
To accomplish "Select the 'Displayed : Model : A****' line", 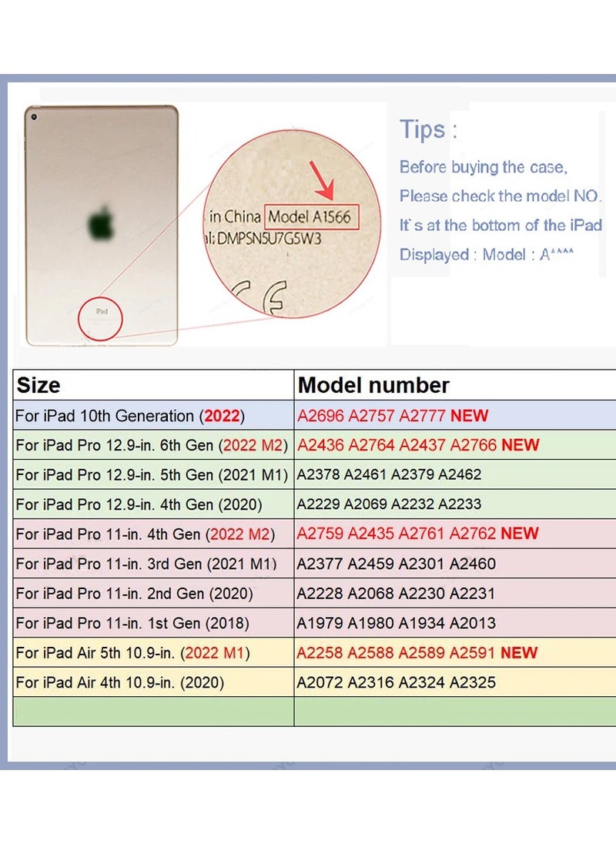I will point(487,254).
